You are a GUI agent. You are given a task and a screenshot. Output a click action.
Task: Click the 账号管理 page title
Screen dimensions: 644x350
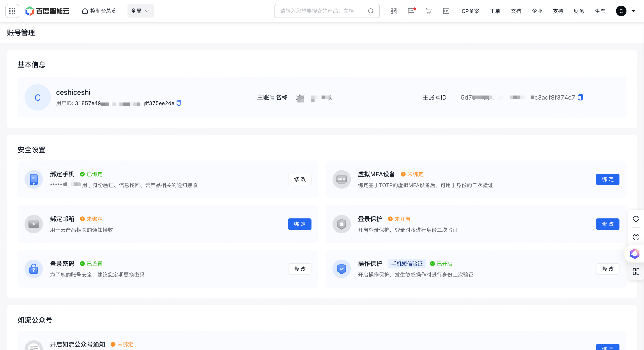point(21,32)
